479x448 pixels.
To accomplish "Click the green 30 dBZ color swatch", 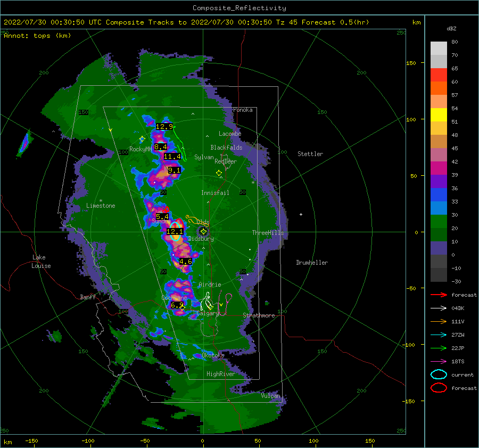I will [x=439, y=221].
